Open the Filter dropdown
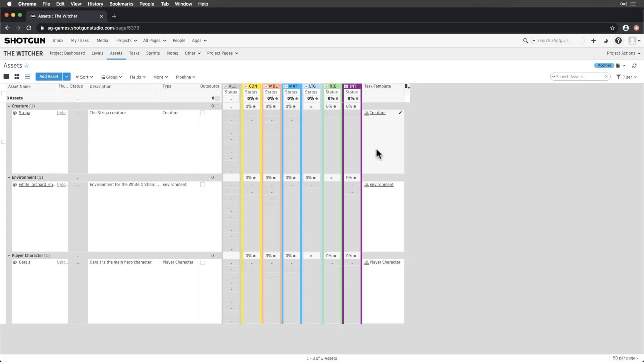This screenshot has height=362, width=644. (627, 77)
